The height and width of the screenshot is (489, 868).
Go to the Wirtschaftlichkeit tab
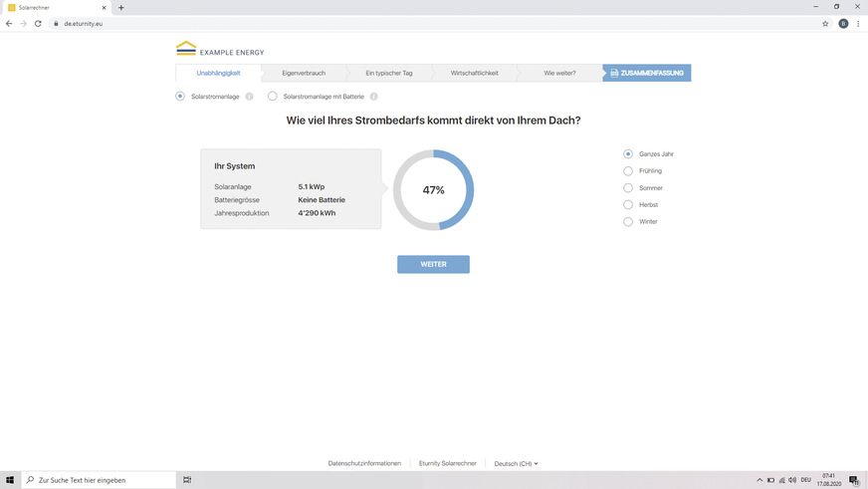point(474,73)
